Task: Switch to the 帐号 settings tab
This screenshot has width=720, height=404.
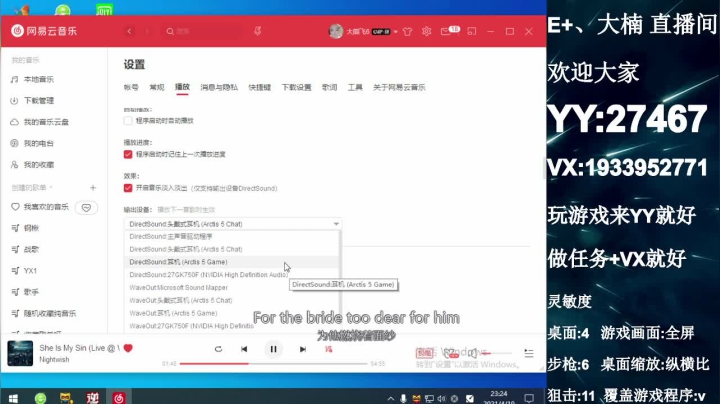Action: tap(131, 87)
